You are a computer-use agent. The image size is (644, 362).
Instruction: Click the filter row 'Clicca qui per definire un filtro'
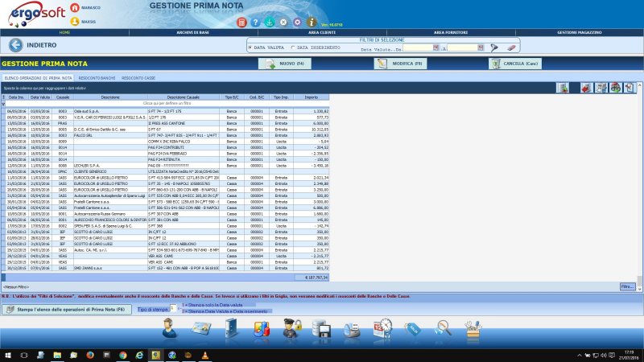coord(167,104)
